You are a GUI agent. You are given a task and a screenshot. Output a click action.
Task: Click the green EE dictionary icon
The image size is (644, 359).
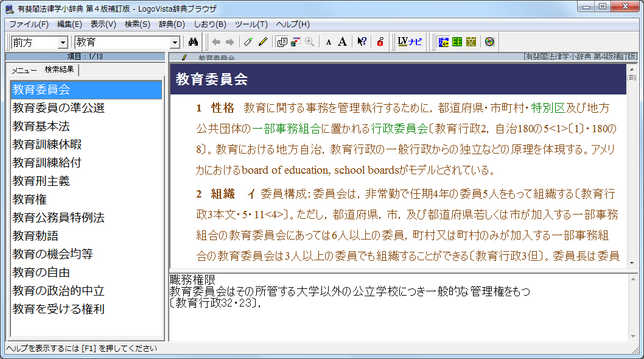[457, 42]
